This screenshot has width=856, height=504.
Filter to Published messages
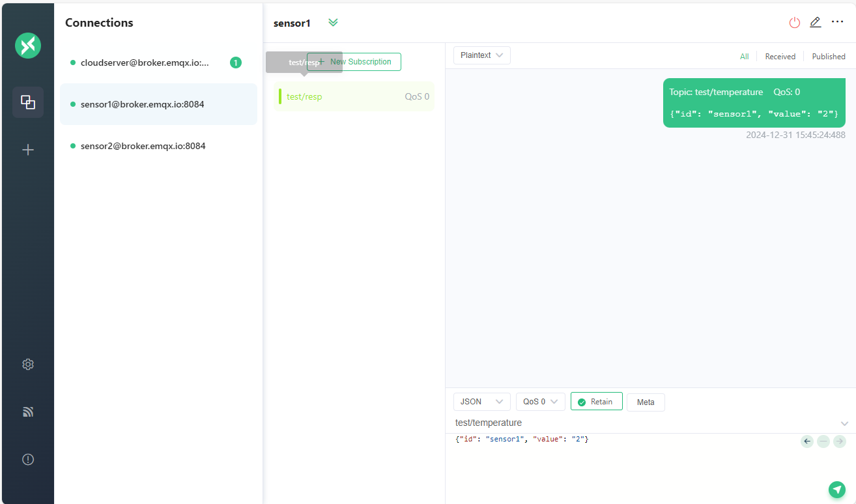click(829, 57)
